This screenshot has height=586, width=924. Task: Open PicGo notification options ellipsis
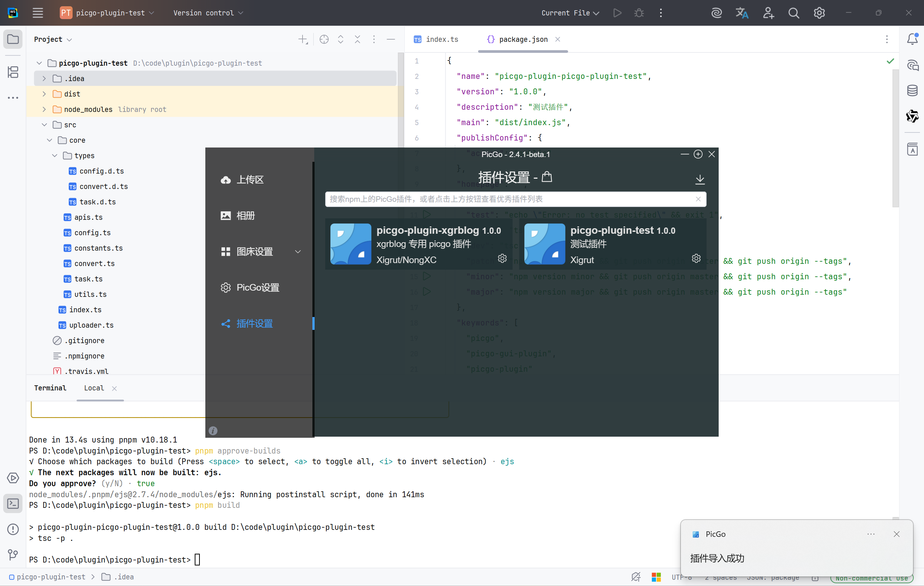click(871, 534)
